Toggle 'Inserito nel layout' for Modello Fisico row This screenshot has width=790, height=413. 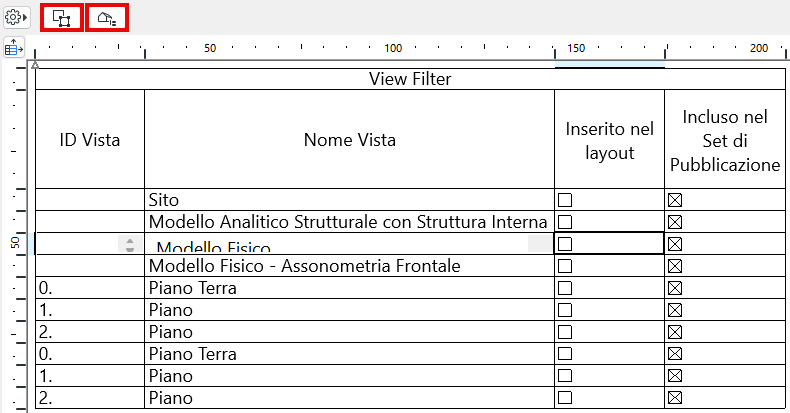point(565,244)
